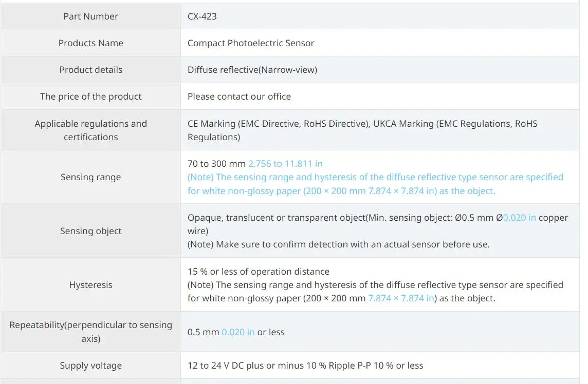588x384 pixels.
Task: Click the 15 % or less hysteresis value
Action: point(258,272)
